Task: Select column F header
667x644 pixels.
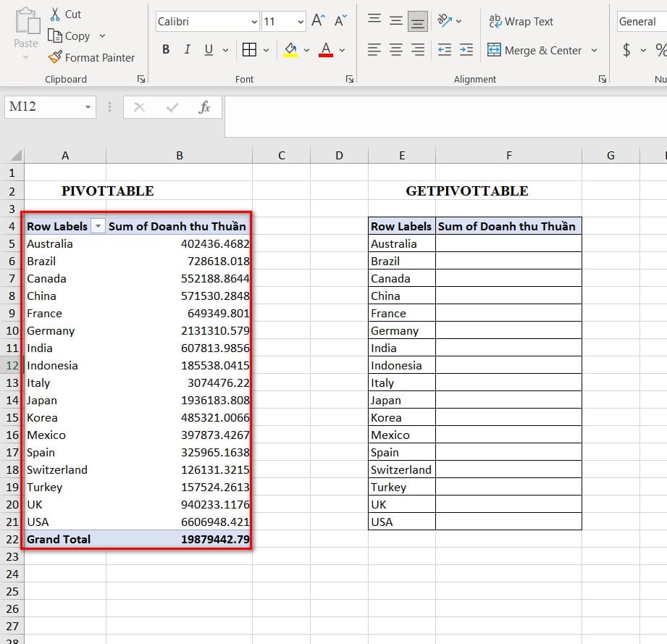Action: (508, 155)
